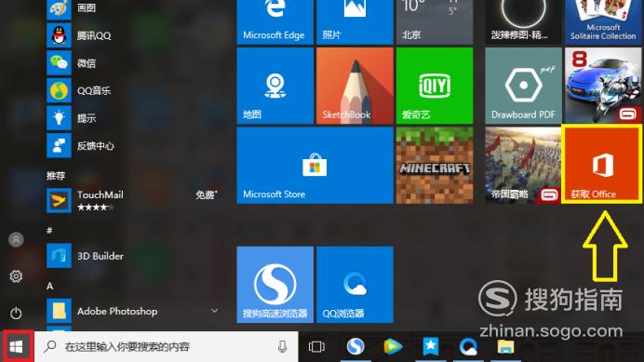Screen dimensions: 644x362
Task: Click the '#' alphabet group header
Action: [x=49, y=231]
